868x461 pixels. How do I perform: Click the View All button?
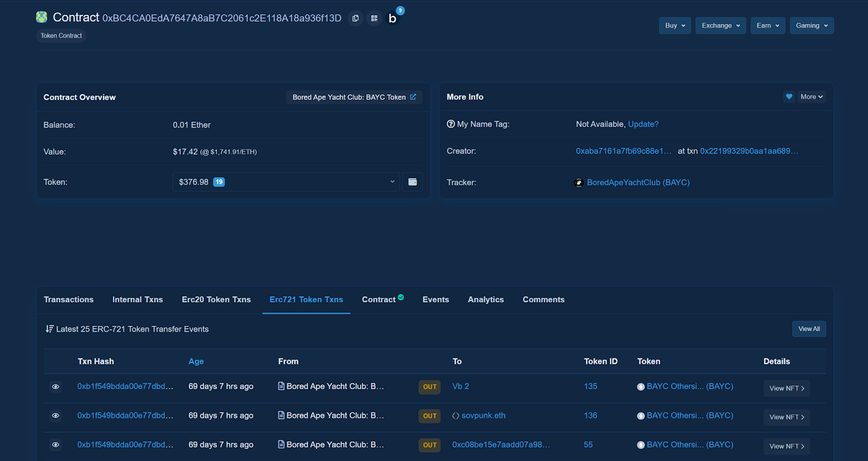click(x=809, y=329)
